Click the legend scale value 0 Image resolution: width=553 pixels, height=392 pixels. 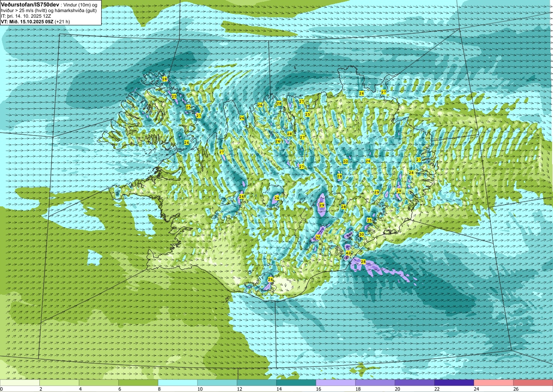[1, 389]
